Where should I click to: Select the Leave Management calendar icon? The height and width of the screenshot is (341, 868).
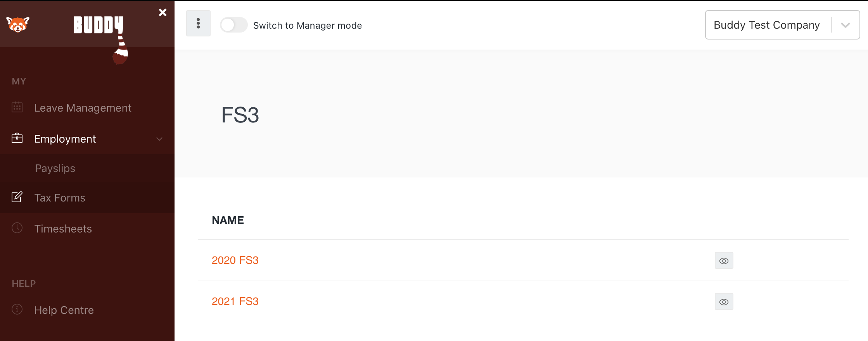[x=17, y=107]
